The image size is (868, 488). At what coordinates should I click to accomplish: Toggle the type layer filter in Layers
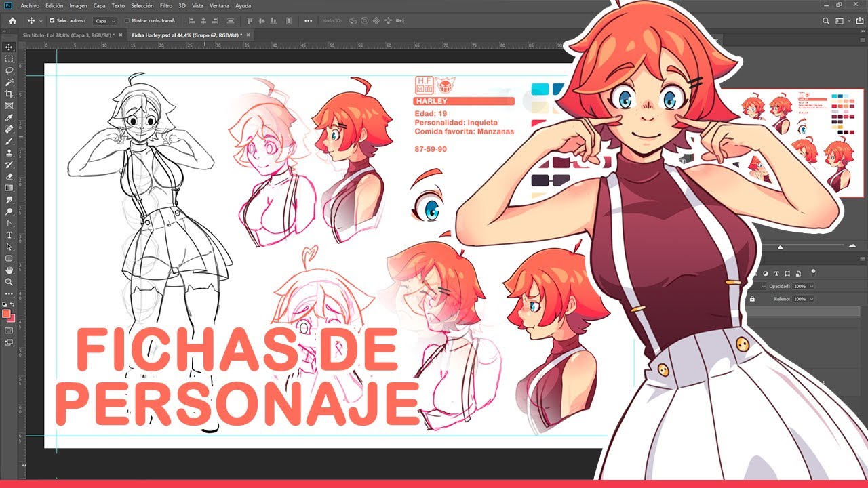[776, 274]
